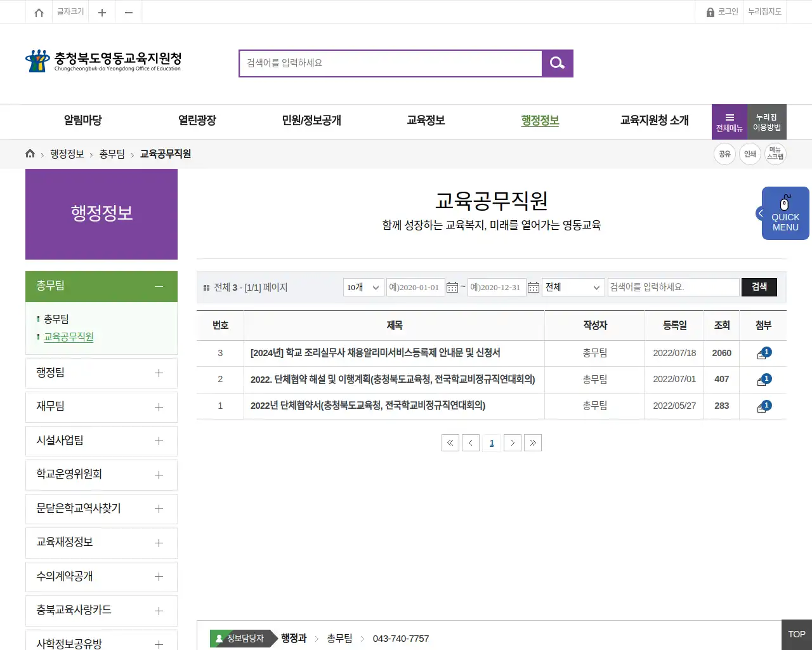This screenshot has width=812, height=650.
Task: Select 총무팀 sidebar sub-item
Action: [56, 319]
